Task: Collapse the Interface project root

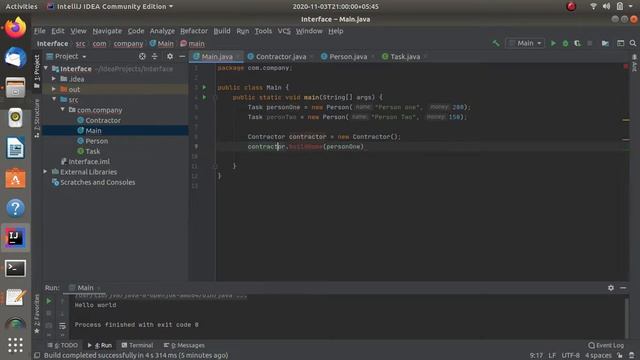Action: coord(46,69)
